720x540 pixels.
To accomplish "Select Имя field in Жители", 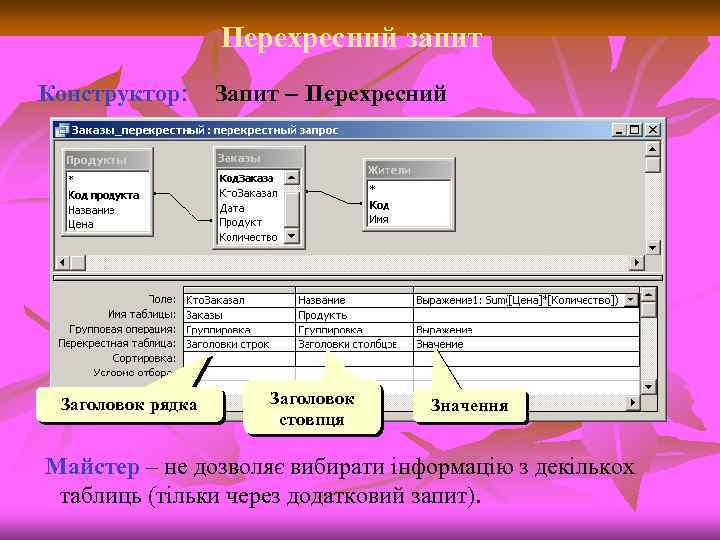I will click(379, 219).
